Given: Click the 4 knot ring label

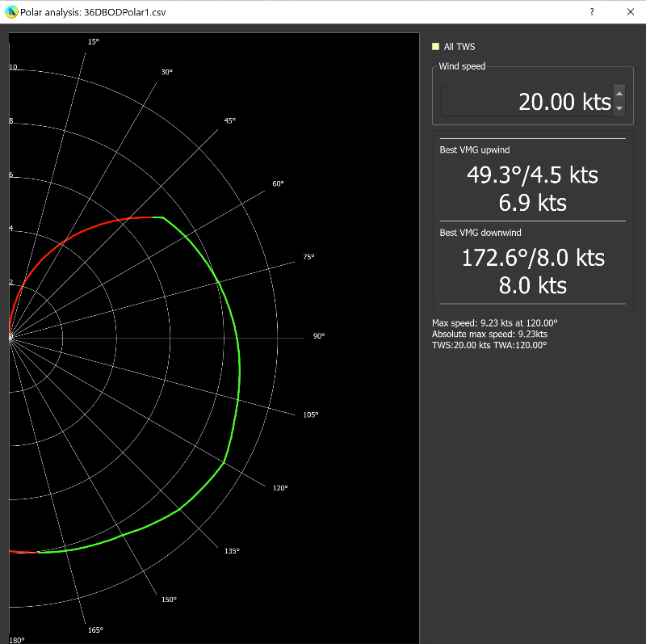Looking at the screenshot, I should (x=11, y=228).
